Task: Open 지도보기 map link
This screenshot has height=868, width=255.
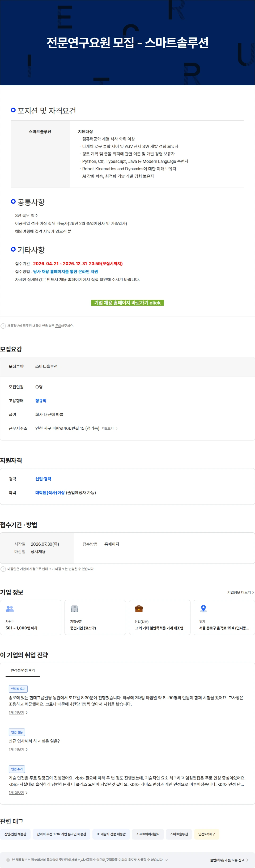Action: click(x=109, y=428)
